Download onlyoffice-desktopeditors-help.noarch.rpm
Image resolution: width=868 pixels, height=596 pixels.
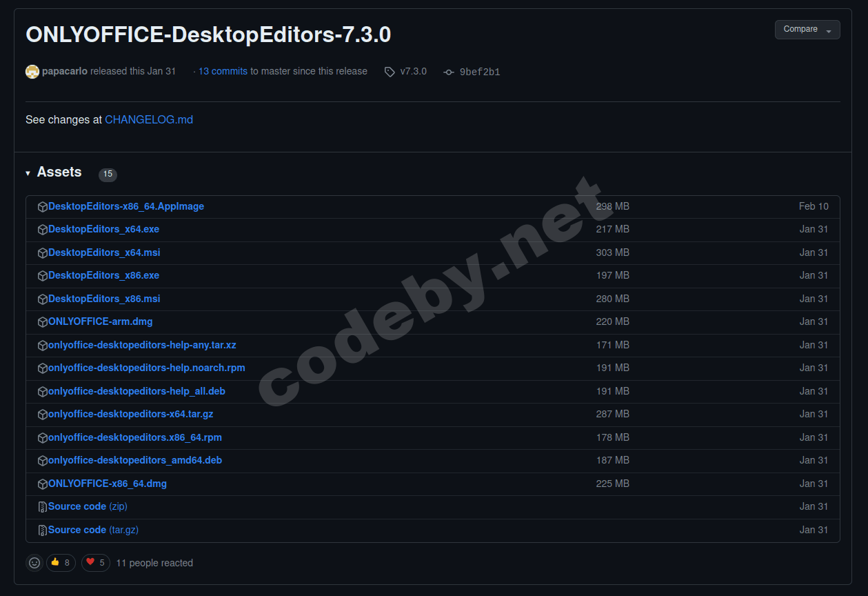coord(147,368)
